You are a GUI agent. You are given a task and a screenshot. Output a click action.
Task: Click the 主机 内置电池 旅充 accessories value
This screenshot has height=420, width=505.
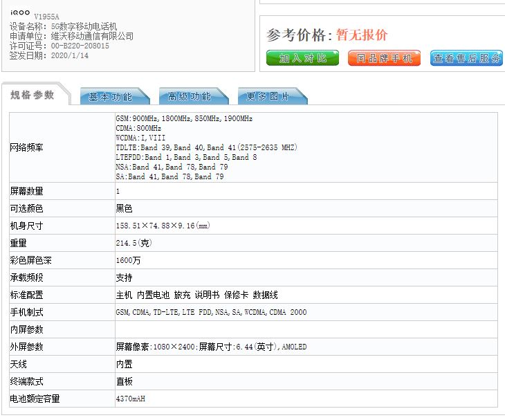tap(196, 295)
